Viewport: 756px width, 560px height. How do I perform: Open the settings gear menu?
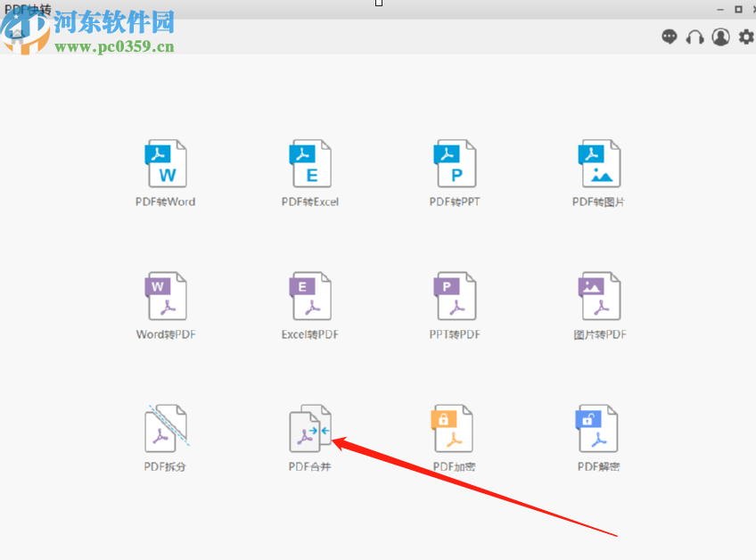pos(746,37)
